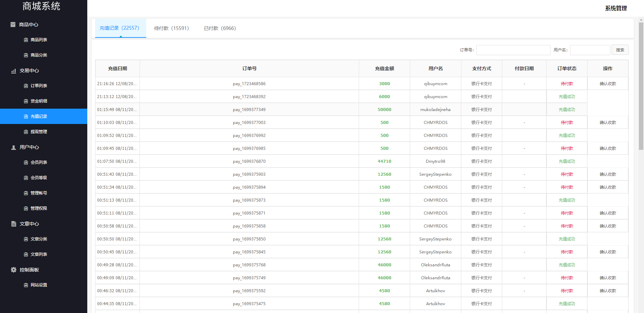Image resolution: width=644 pixels, height=313 pixels.
Task: Collapse the 交易中心 menu section
Action: click(29, 71)
